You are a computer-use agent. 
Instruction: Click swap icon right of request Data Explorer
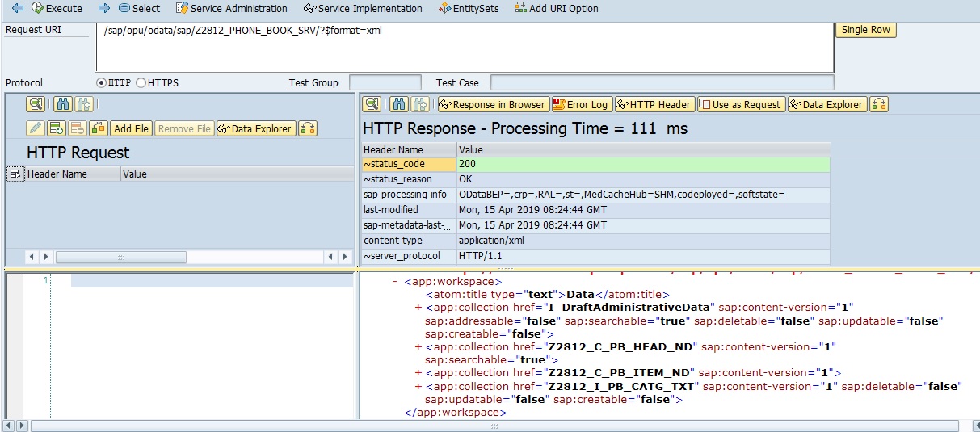[x=307, y=128]
